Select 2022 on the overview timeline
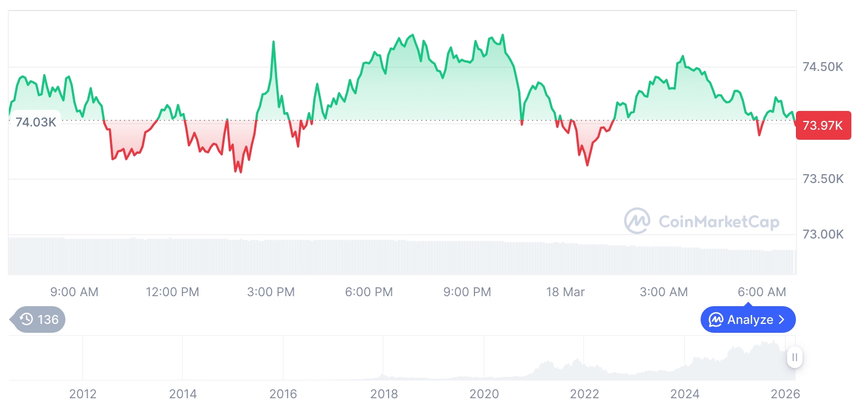Screen dimensions: 868x406 click(x=584, y=394)
